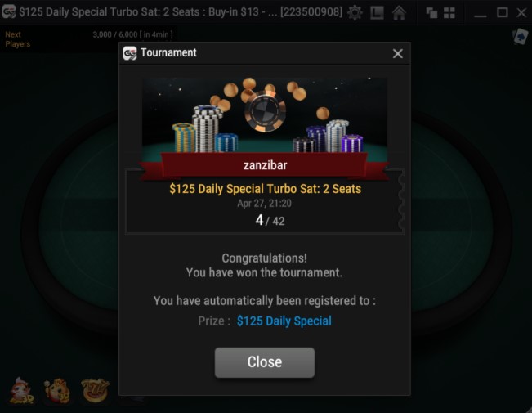Open the settings gear in the title bar
The height and width of the screenshot is (413, 532).
tap(355, 13)
